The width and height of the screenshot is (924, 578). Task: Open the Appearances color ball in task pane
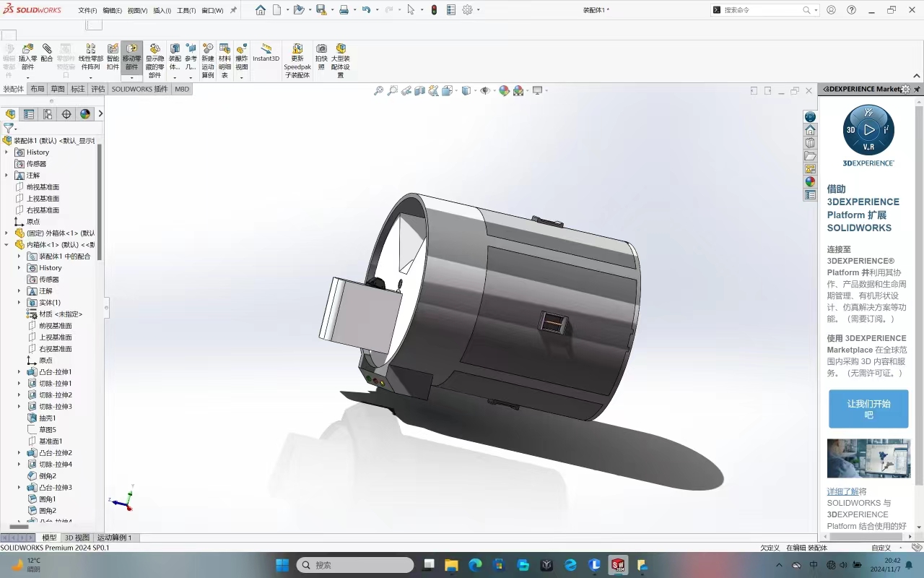click(810, 182)
